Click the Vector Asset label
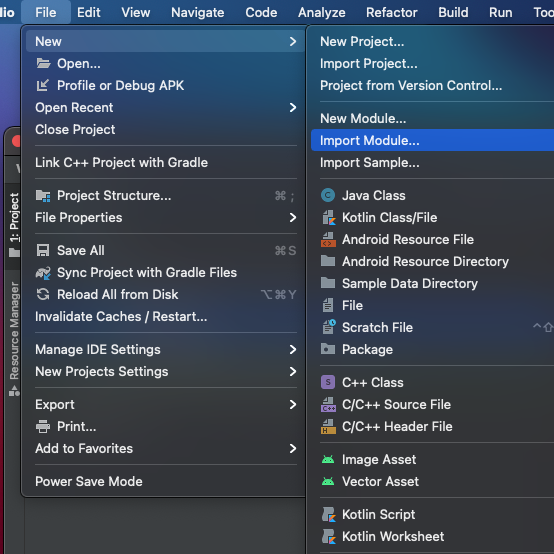Viewport: 554px width, 554px height. point(381,481)
